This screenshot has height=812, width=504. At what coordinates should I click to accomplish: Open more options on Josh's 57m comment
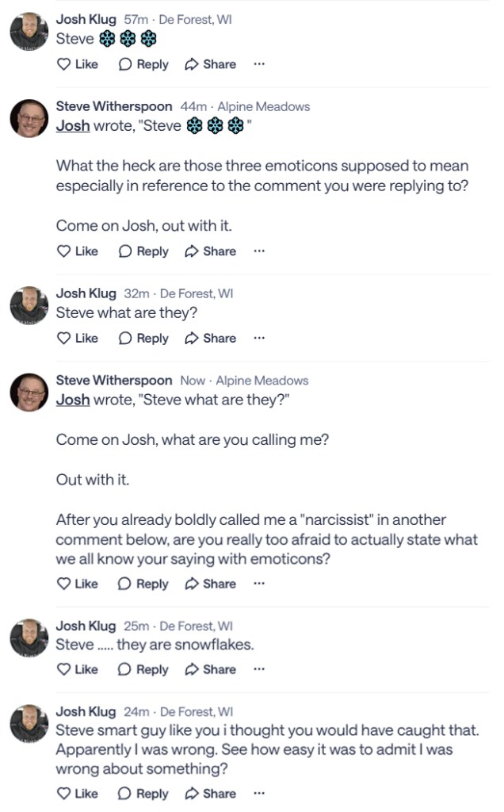(258, 64)
